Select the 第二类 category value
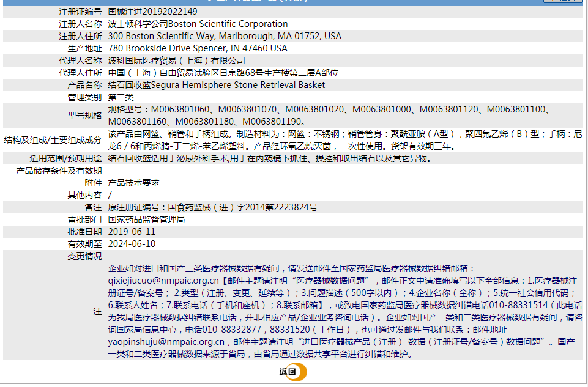This screenshot has width=588, height=387. [x=121, y=97]
